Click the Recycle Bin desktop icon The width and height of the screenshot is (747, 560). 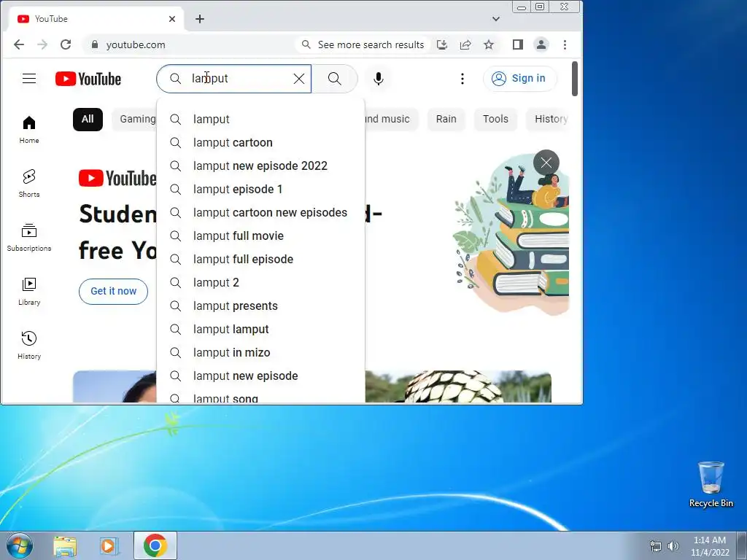tap(711, 484)
